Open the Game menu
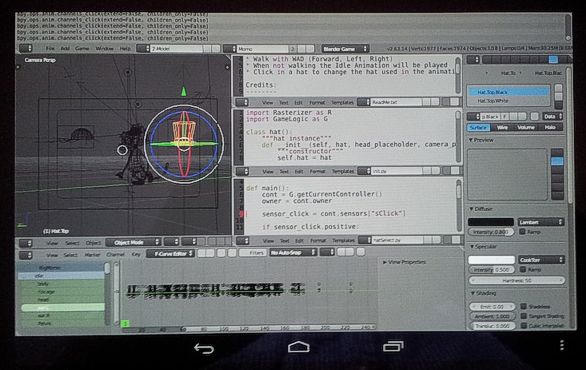Viewport: 586px width, 370px height. click(82, 49)
